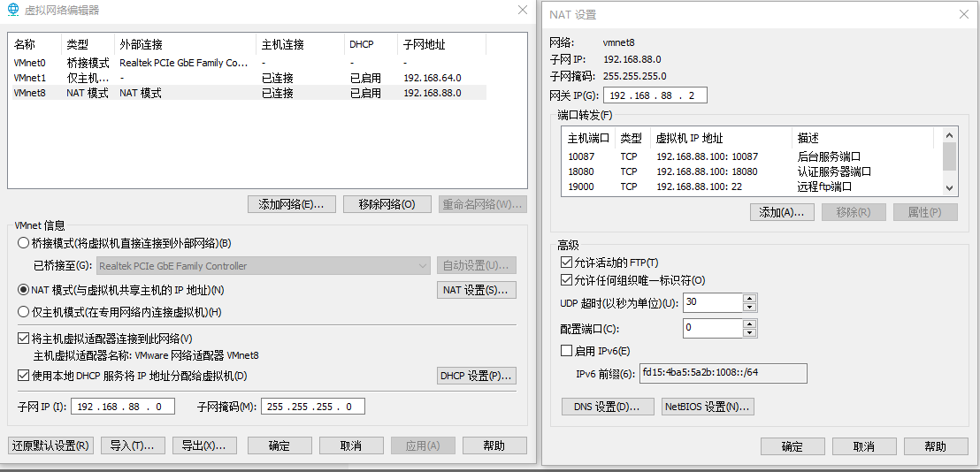Select the VMnet0 network row

(x=249, y=63)
